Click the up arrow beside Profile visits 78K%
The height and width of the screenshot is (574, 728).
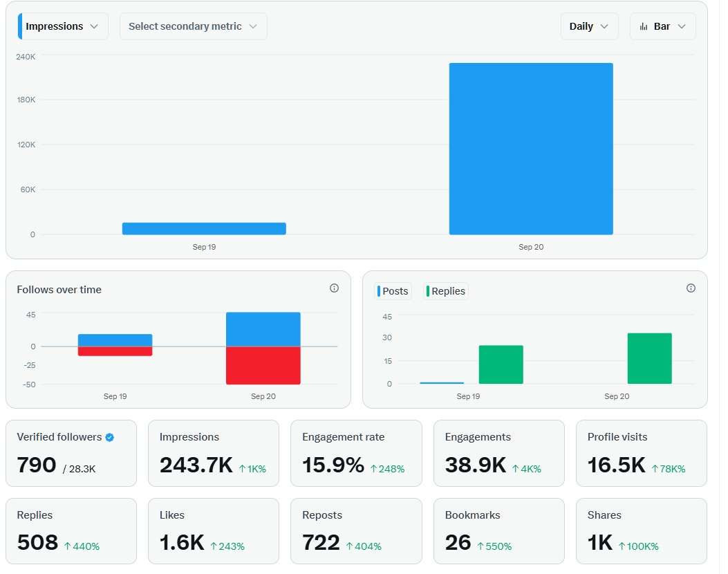point(655,469)
